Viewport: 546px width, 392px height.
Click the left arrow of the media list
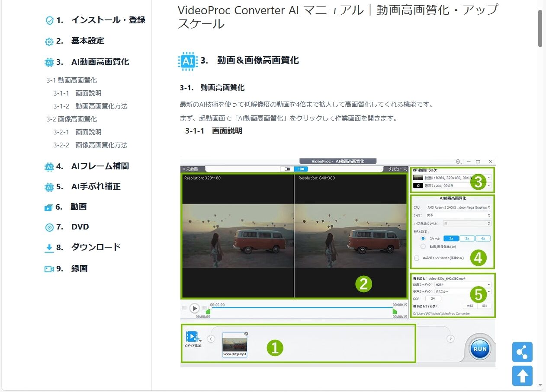[211, 339]
